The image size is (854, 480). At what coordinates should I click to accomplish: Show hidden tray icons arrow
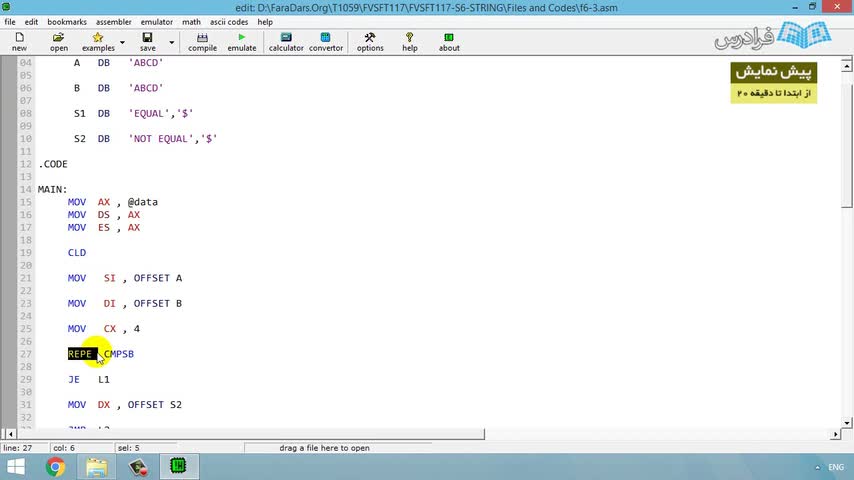(817, 467)
